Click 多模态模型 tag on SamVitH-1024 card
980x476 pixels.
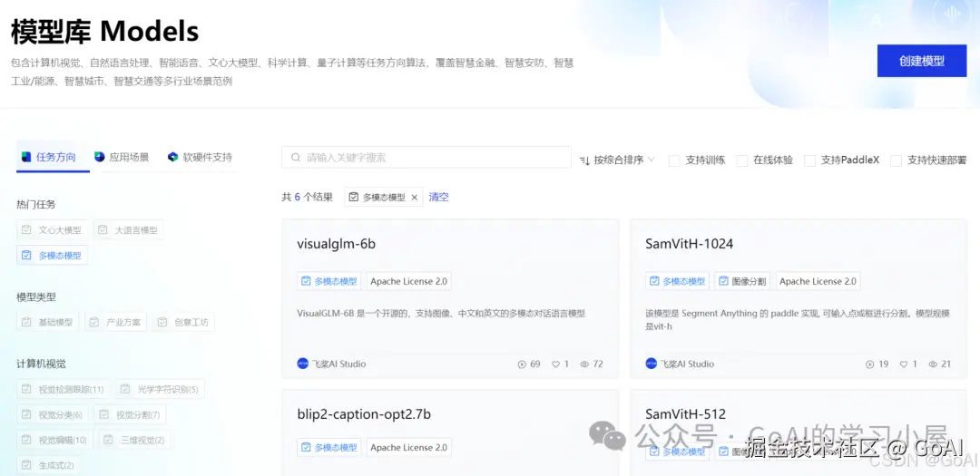click(678, 281)
